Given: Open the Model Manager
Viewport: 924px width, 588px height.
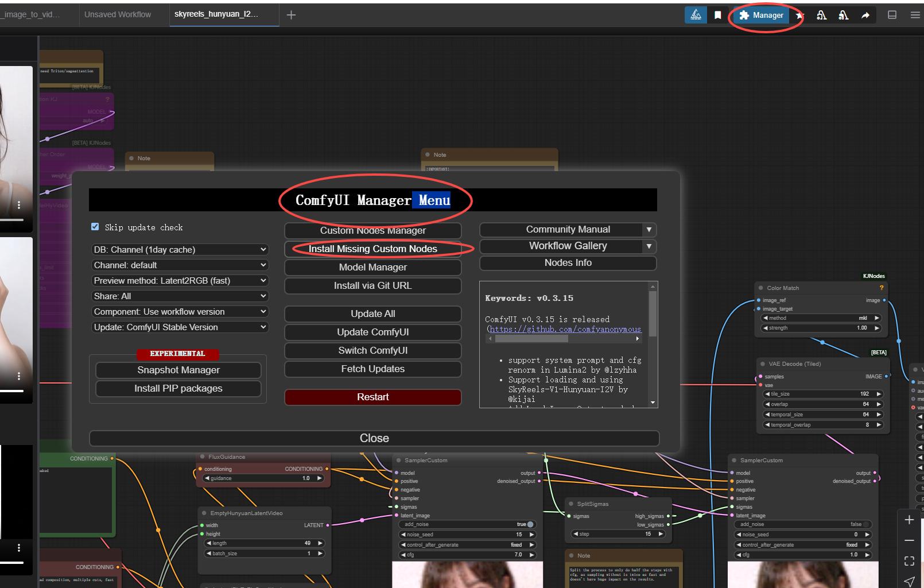Looking at the screenshot, I should tap(373, 267).
